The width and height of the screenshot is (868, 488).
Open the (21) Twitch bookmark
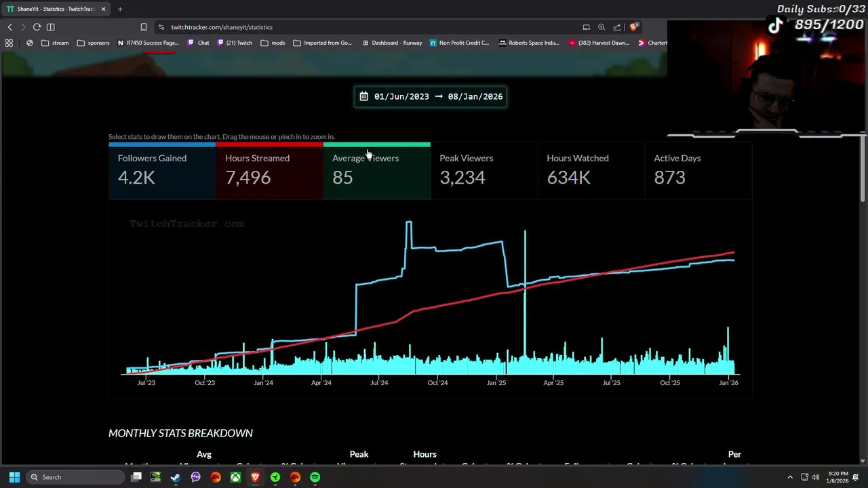point(235,43)
